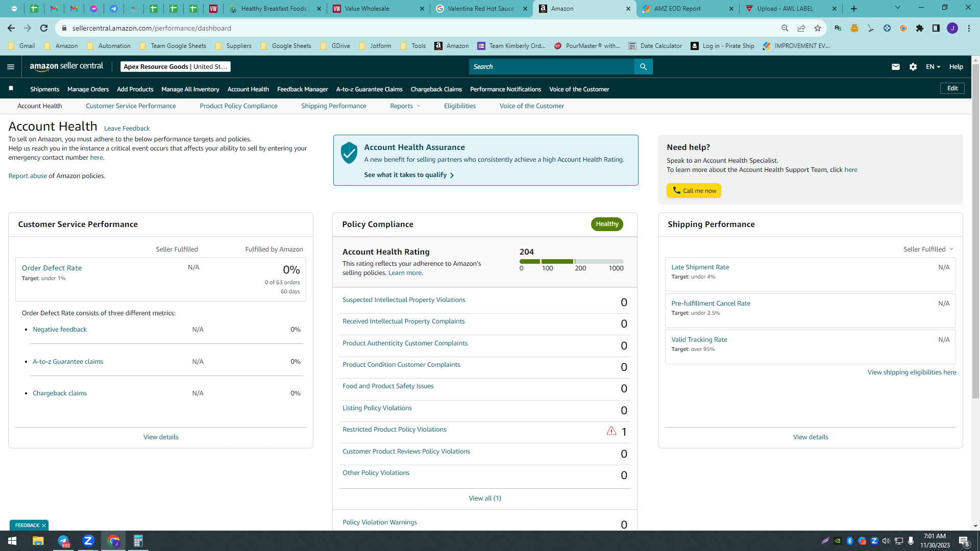Go back with the browser back arrow
The width and height of the screenshot is (980, 551).
coord(11,28)
